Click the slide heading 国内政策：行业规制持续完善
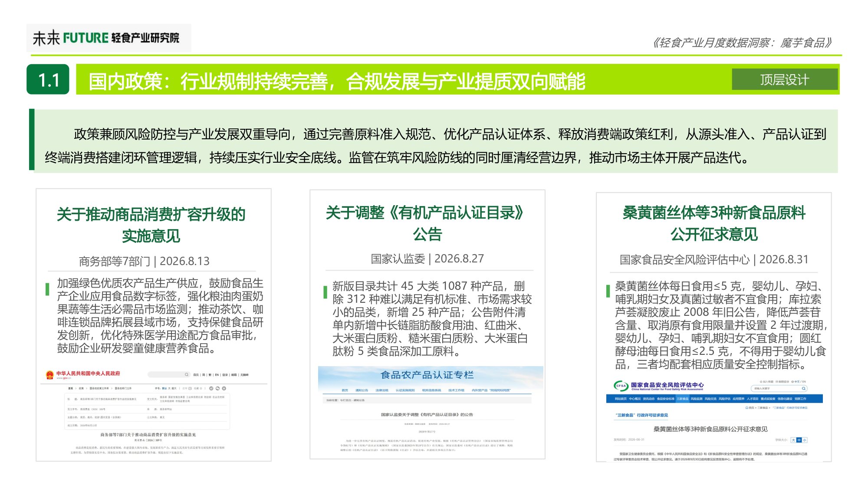Screen dimensions: 868x488 [x=207, y=82]
